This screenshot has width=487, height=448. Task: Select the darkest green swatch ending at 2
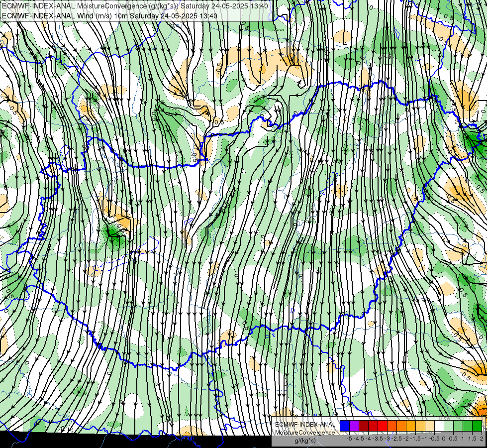(x=477, y=426)
